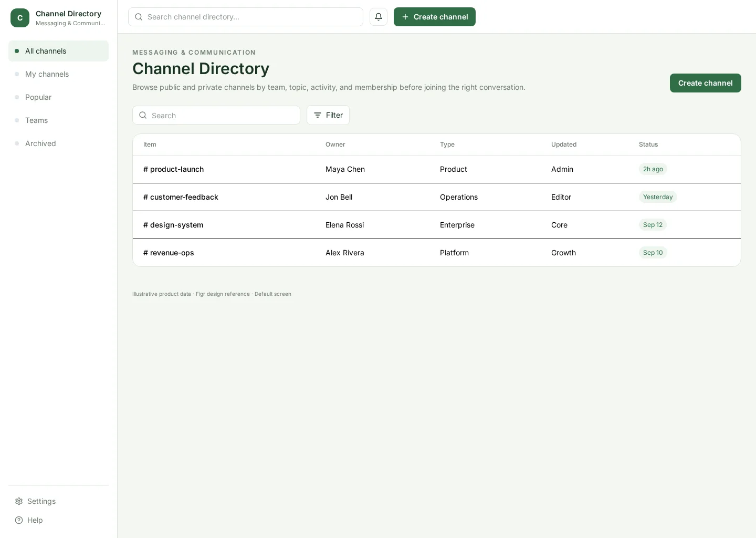Click owner Alex Rivera
This screenshot has height=538, width=756.
[344, 253]
